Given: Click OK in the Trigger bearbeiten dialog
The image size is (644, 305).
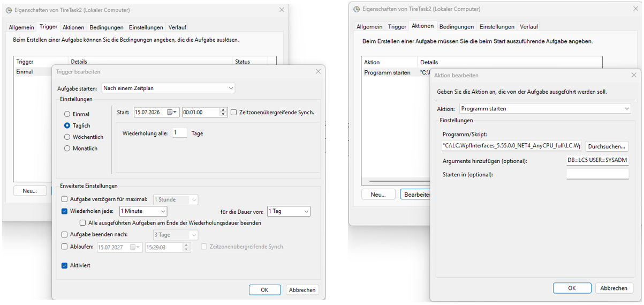Looking at the screenshot, I should 264,289.
